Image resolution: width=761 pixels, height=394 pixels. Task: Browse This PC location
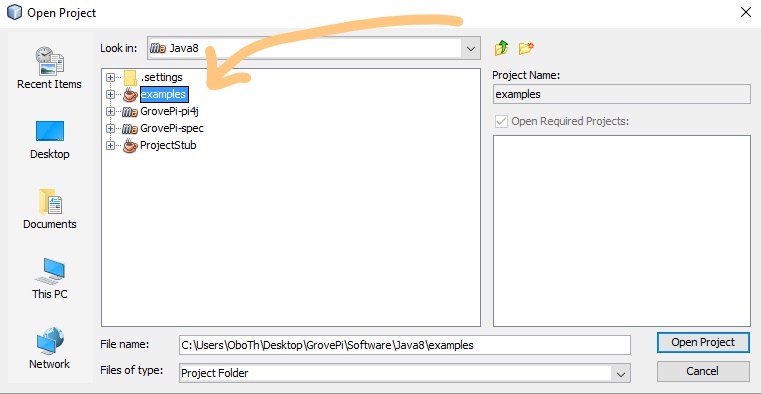[50, 279]
